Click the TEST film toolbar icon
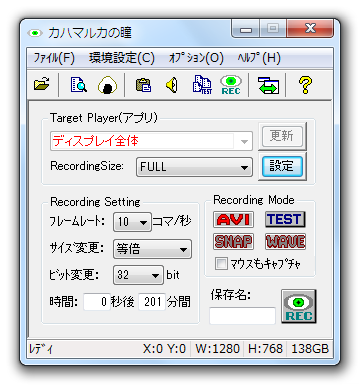The width and height of the screenshot is (363, 389). 202,85
